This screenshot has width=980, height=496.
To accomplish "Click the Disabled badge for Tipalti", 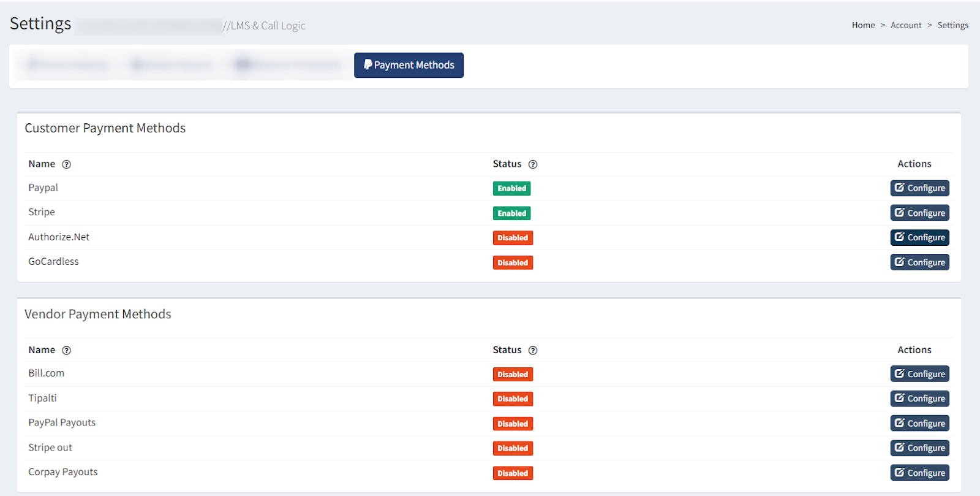I will [x=513, y=399].
